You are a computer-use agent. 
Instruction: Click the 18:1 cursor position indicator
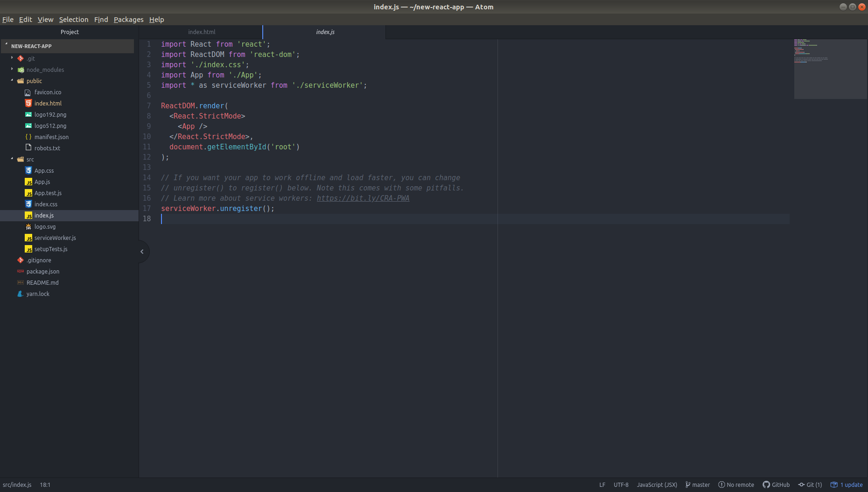click(x=45, y=485)
